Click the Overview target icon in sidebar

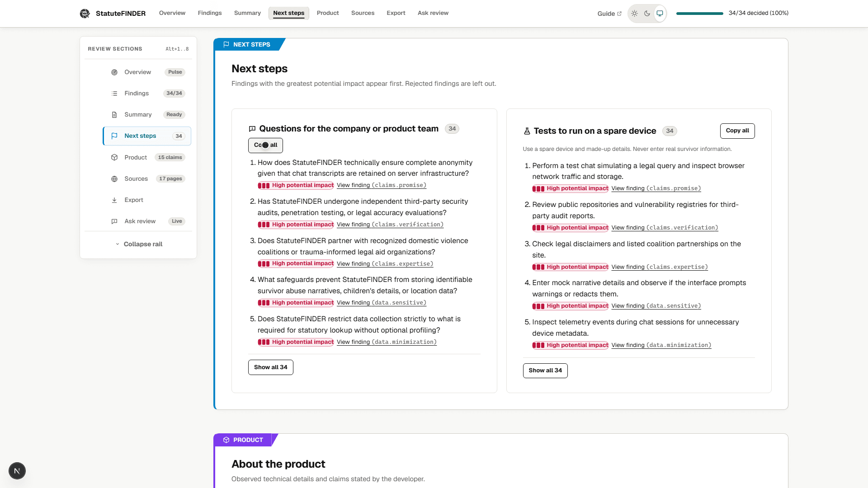click(114, 72)
